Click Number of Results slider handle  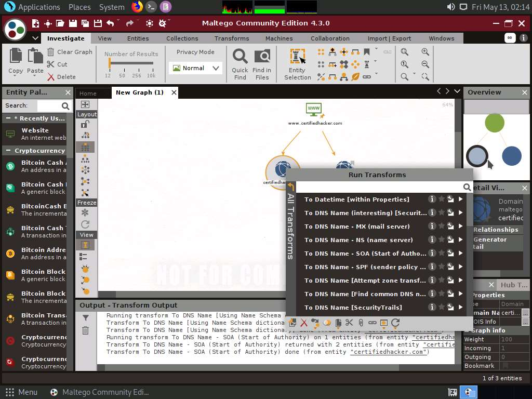[110, 63]
